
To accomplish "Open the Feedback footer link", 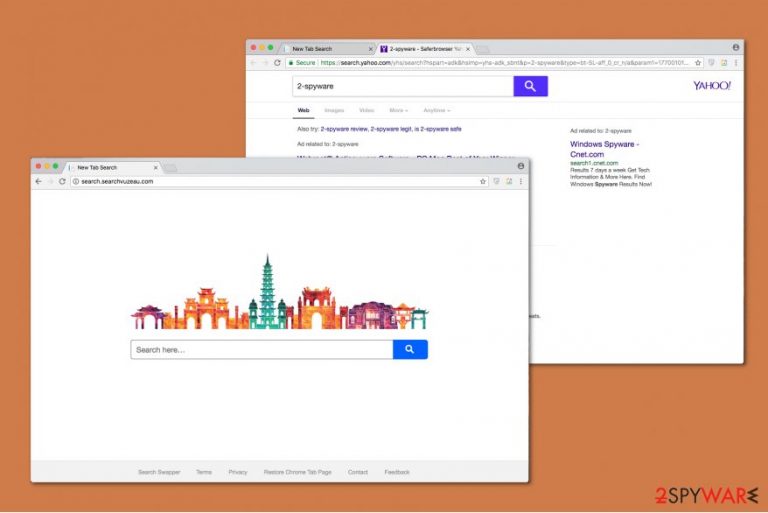I will point(397,472).
